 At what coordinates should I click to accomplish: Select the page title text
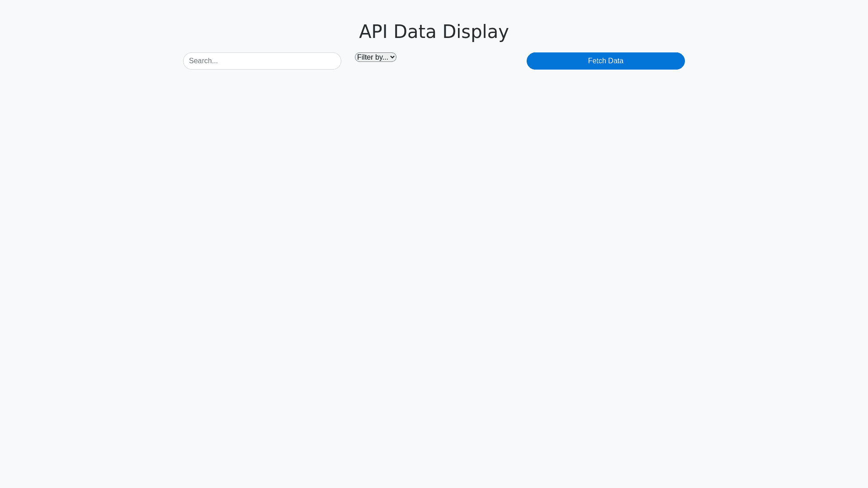[434, 32]
